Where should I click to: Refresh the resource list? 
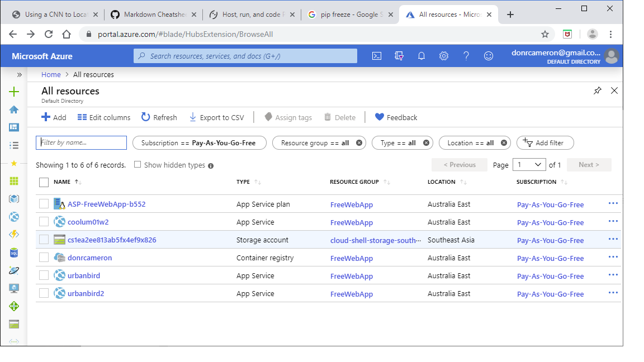[159, 117]
